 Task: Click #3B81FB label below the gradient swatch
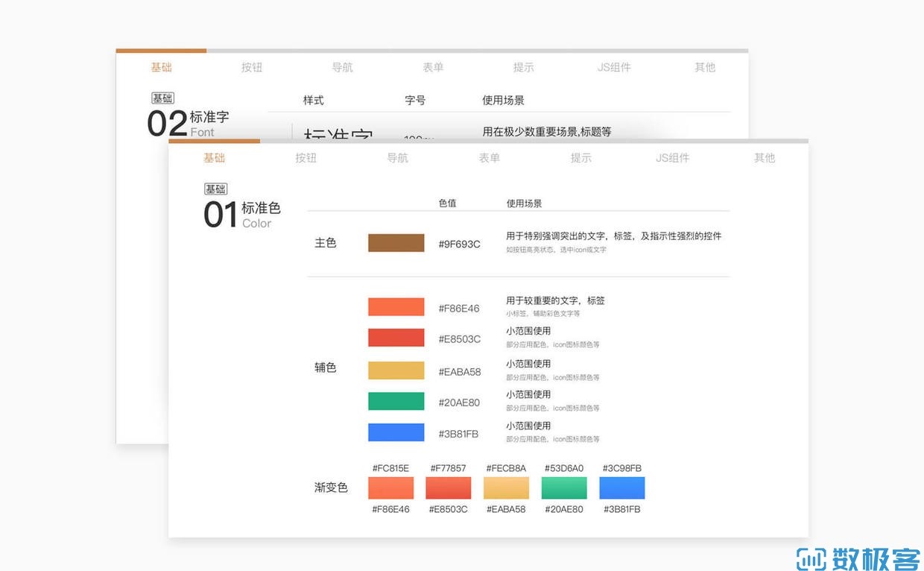(x=621, y=509)
